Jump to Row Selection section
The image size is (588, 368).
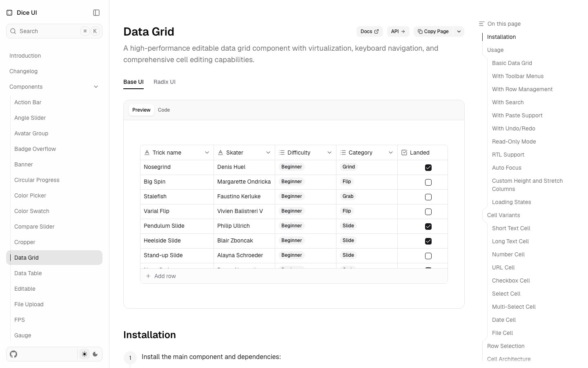coord(506,346)
